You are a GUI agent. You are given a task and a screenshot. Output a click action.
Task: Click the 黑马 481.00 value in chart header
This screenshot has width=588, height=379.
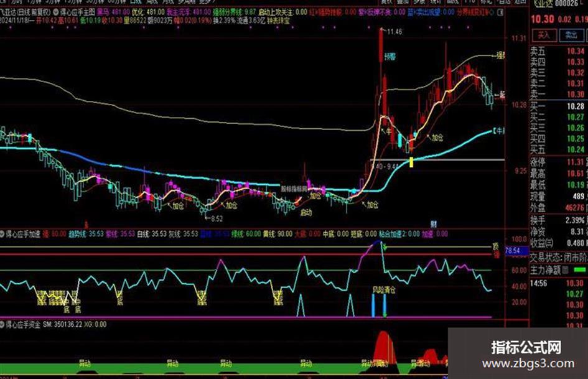click(x=113, y=12)
